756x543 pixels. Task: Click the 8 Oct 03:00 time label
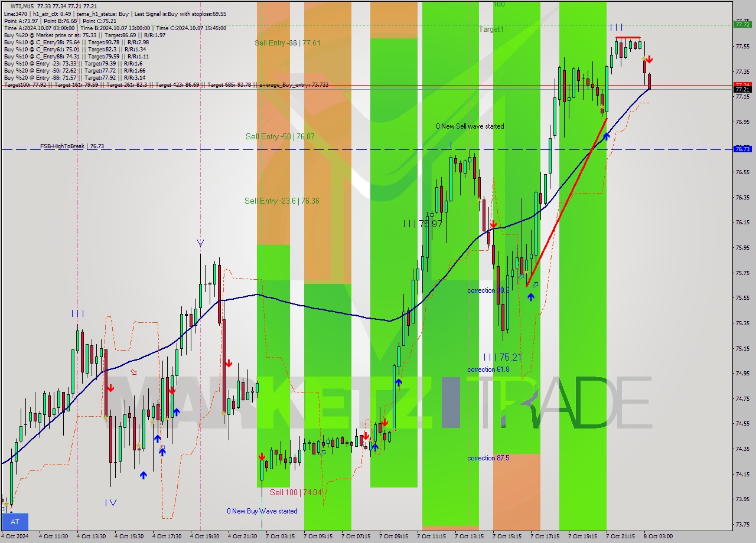658,537
